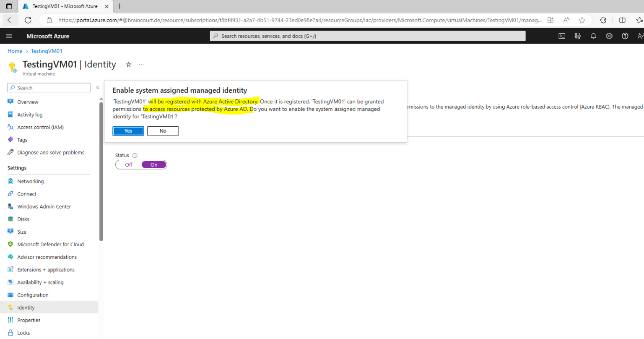Image resolution: width=644 pixels, height=339 pixels.
Task: Open the Disks settings for TestingVM01
Action: pyautogui.click(x=23, y=219)
